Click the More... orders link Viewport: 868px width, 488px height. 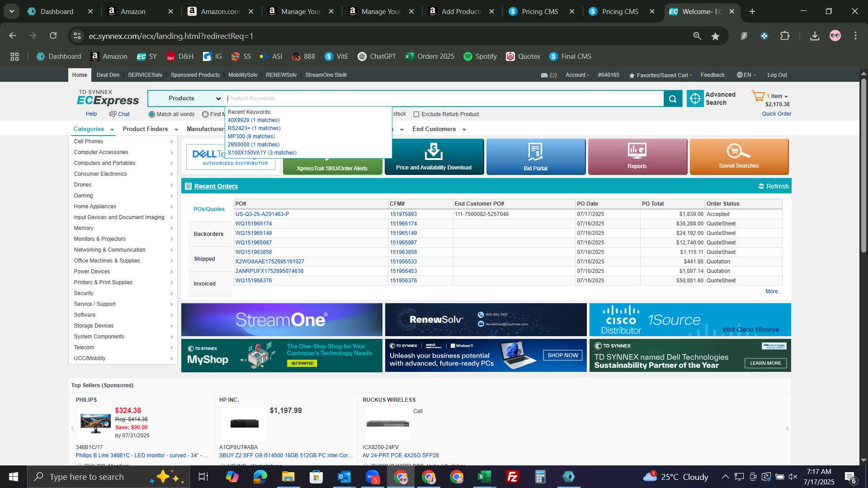click(774, 291)
